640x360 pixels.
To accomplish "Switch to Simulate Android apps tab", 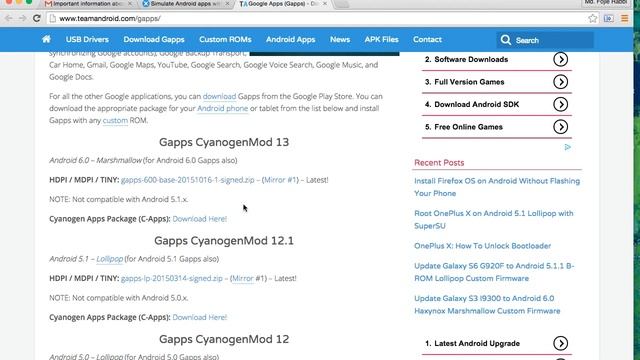I will [186, 4].
